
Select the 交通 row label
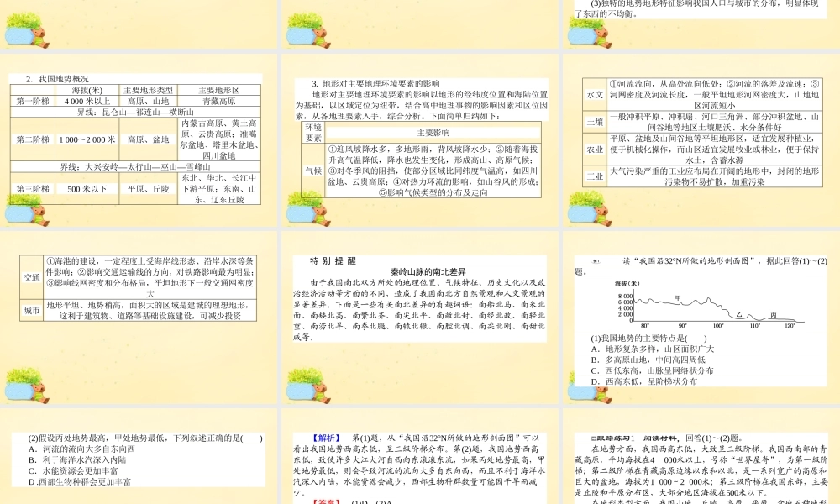tap(32, 277)
